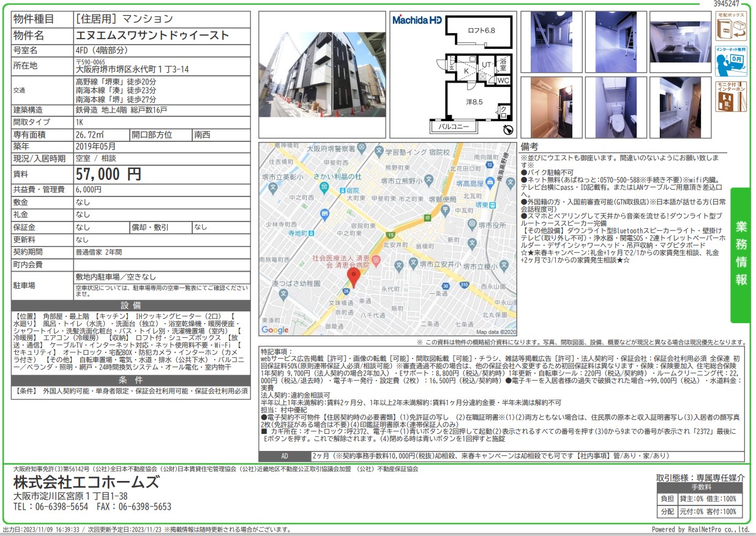Click the address 大阪府堺市堺区永代町１丁3-14

click(x=132, y=69)
